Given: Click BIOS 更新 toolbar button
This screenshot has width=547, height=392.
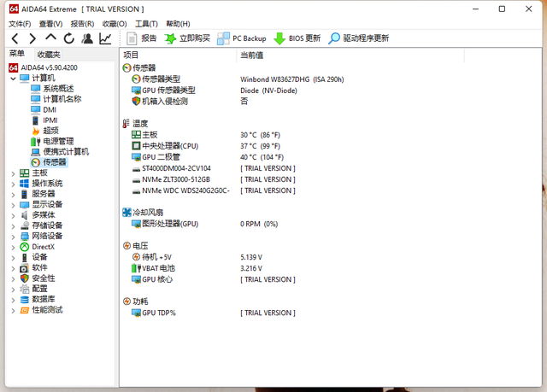Looking at the screenshot, I should 297,38.
